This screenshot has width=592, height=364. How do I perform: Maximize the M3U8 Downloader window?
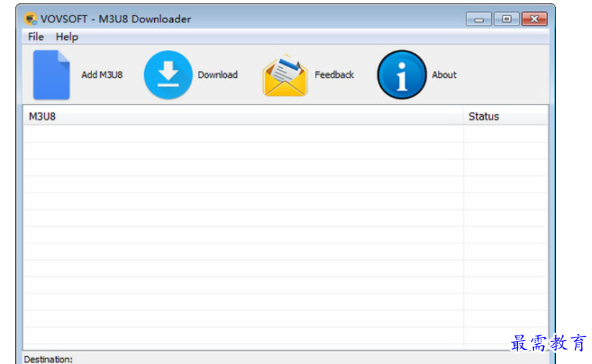507,19
